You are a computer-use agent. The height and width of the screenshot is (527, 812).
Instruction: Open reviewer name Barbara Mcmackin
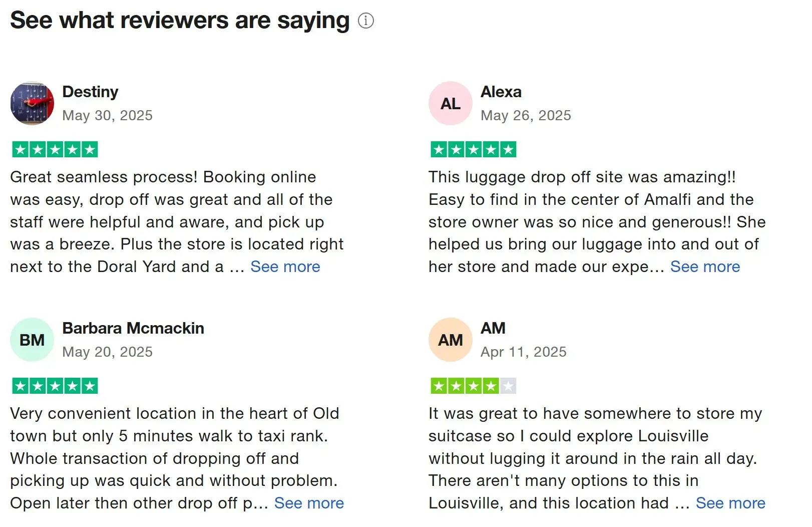133,328
